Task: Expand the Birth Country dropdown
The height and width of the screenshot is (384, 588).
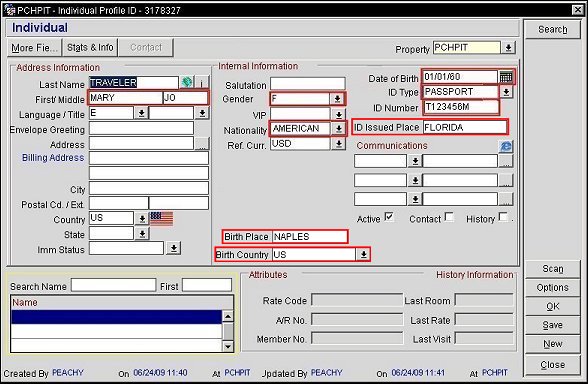Action: click(x=363, y=255)
